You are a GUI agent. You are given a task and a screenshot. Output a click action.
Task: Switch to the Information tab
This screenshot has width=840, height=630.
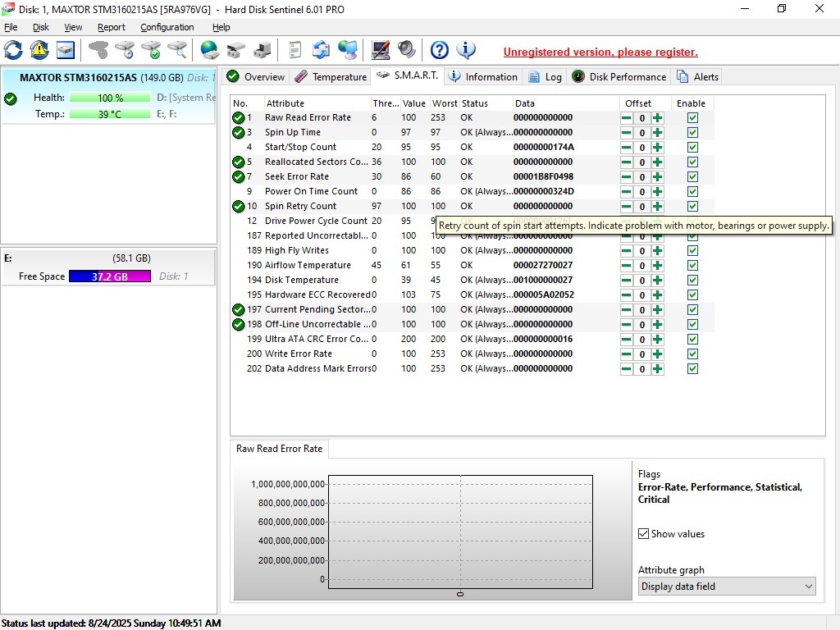tap(483, 76)
